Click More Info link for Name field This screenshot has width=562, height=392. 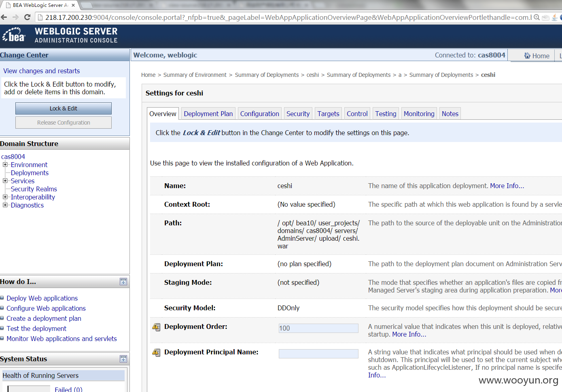(507, 186)
